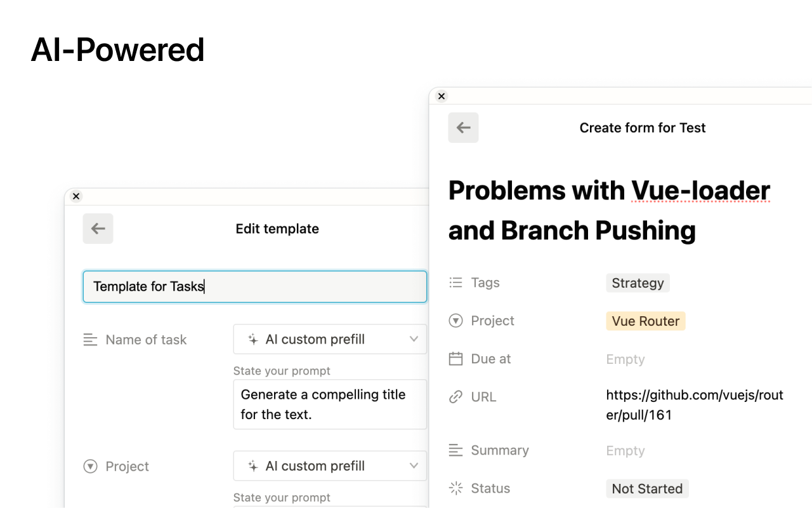Click back arrow in Edit template panel
Screen dimensions: 812x508
pos(98,229)
